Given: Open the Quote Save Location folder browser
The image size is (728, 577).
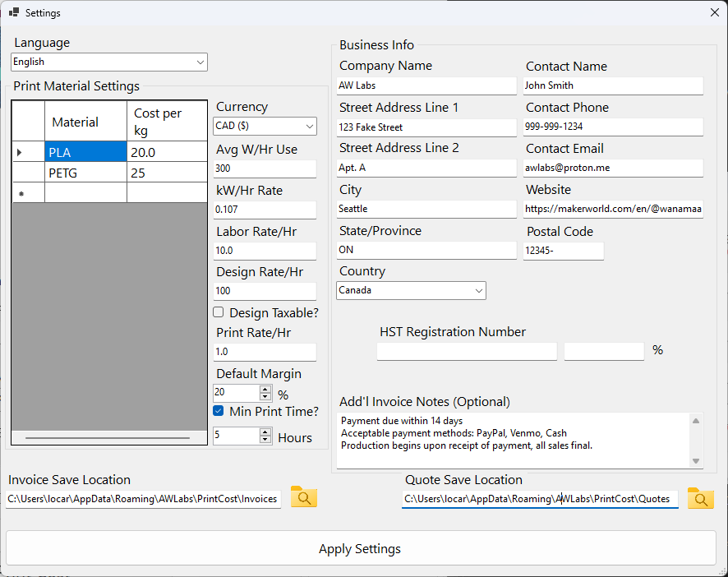Looking at the screenshot, I should (x=700, y=498).
